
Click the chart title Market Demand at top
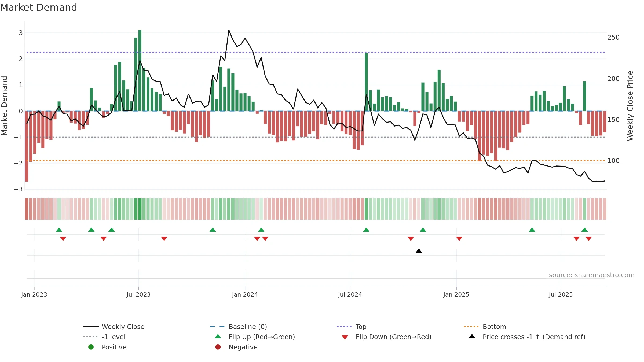click(39, 8)
